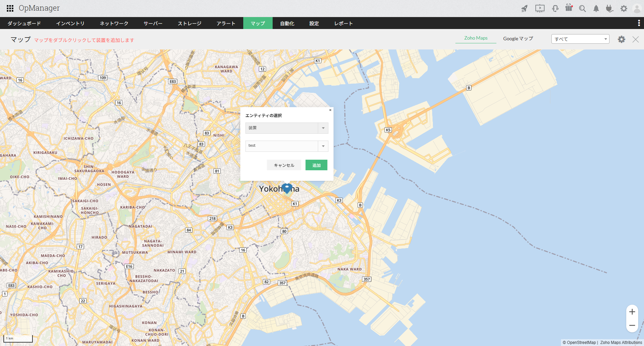Select the ストレージ tab
644x346 pixels.
click(x=190, y=23)
